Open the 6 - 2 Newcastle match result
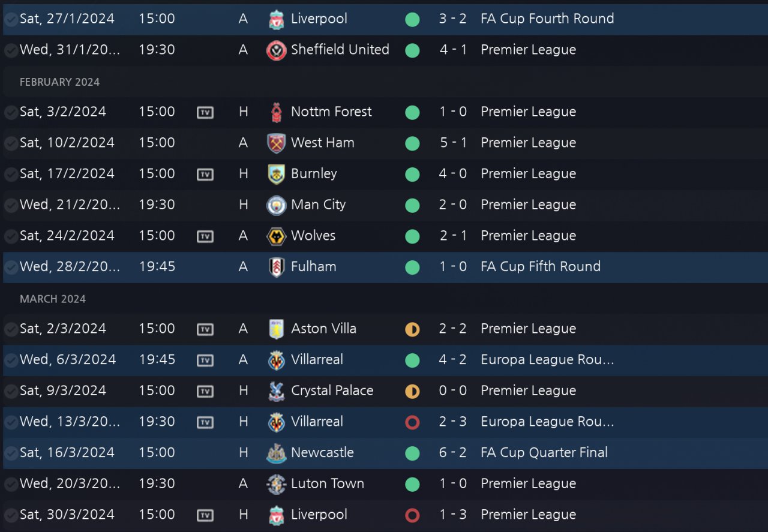768x532 pixels. pos(452,453)
